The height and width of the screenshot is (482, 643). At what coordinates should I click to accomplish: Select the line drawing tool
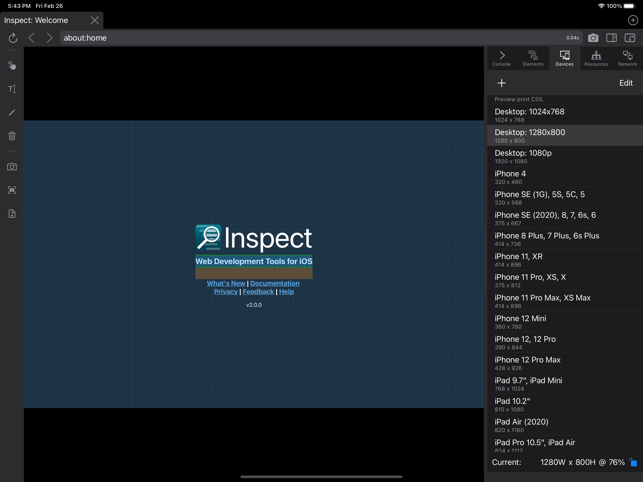click(x=12, y=112)
